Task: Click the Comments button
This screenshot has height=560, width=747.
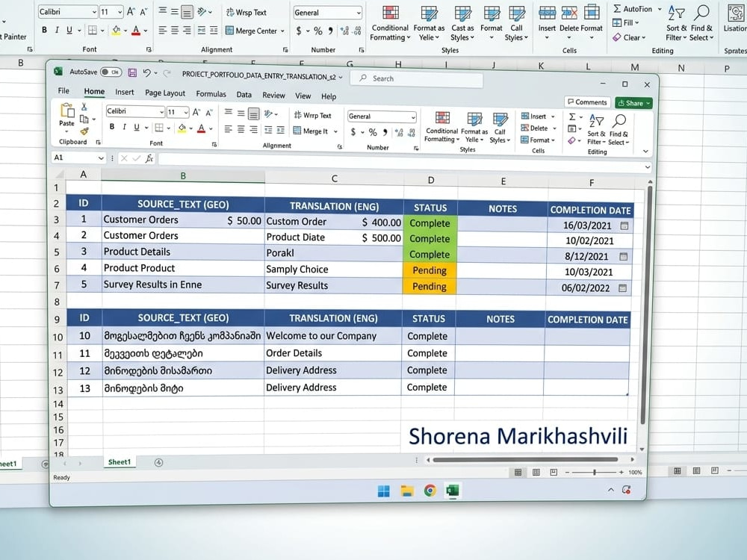Action: coord(587,102)
